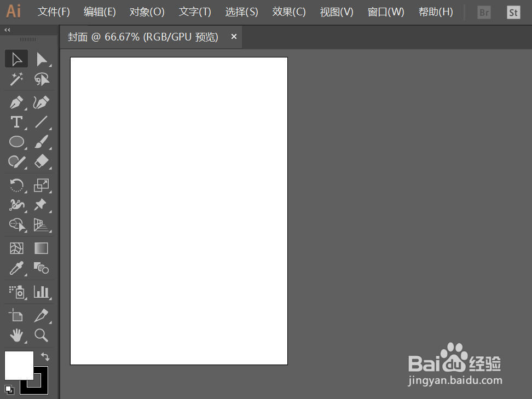Open the 文字(T) menu

coord(195,12)
